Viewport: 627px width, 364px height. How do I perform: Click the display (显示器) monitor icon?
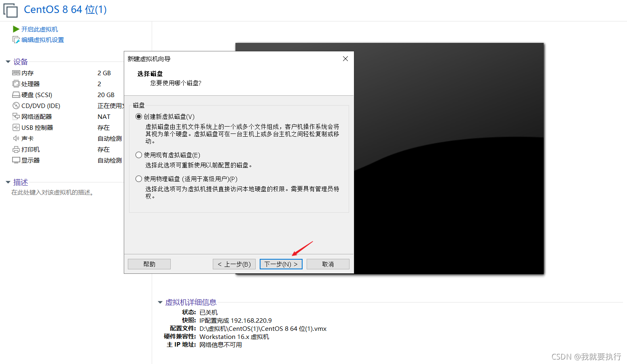tap(16, 160)
